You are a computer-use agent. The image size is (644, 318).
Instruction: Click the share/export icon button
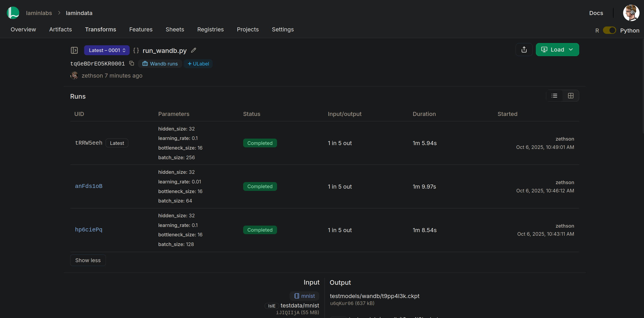[x=524, y=50]
